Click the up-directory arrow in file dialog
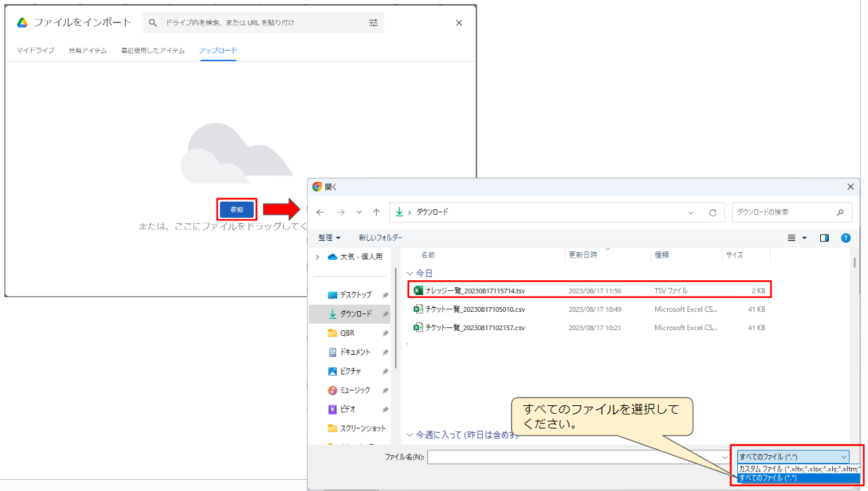868x491 pixels. coord(377,212)
